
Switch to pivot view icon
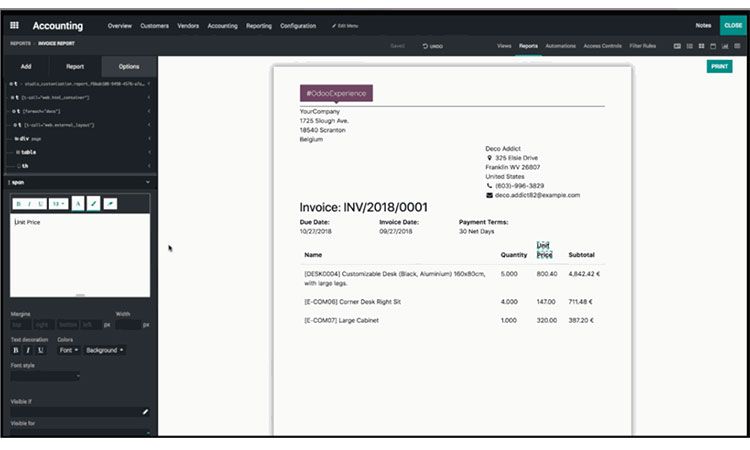tap(737, 46)
